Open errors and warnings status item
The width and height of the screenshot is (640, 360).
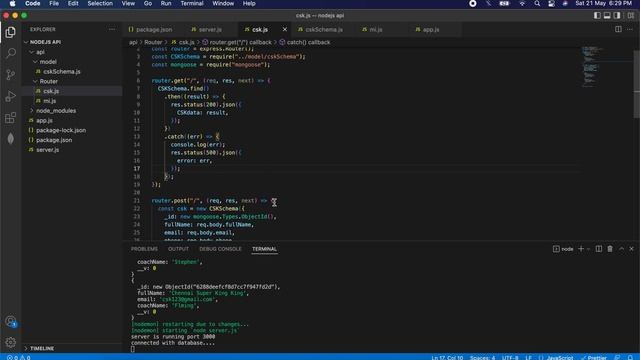pos(18,358)
